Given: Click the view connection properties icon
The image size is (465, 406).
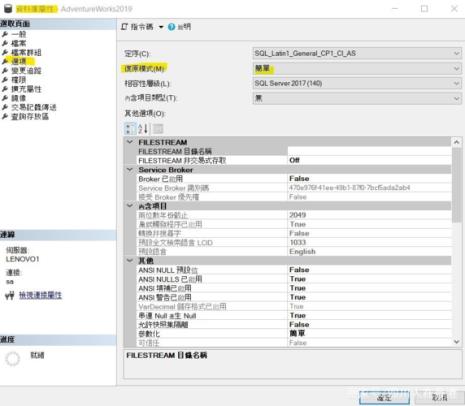Looking at the screenshot, I should click(10, 295).
